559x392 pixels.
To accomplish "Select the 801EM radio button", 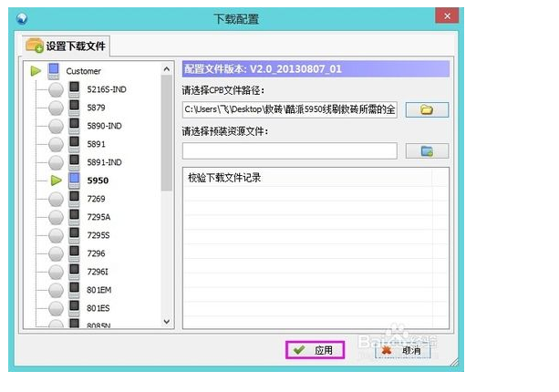I will point(56,290).
